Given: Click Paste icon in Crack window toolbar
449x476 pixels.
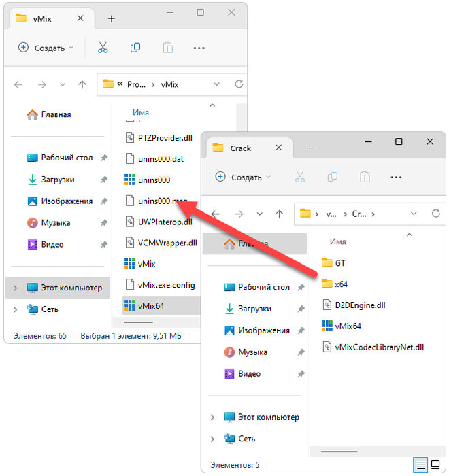Looking at the screenshot, I should point(365,177).
